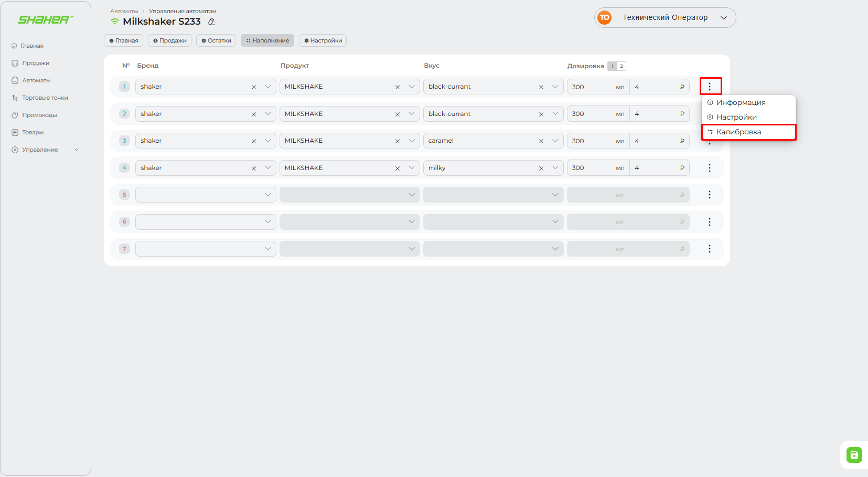The image size is (868, 477).
Task: Select Калибровка from the context menu
Action: pos(738,132)
